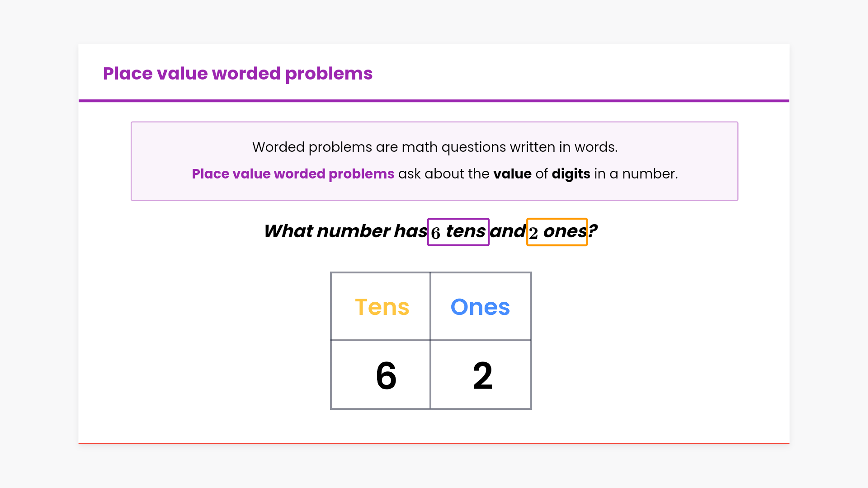This screenshot has width=868, height=488.
Task: Select the yellow "Tens" column header
Action: click(382, 307)
